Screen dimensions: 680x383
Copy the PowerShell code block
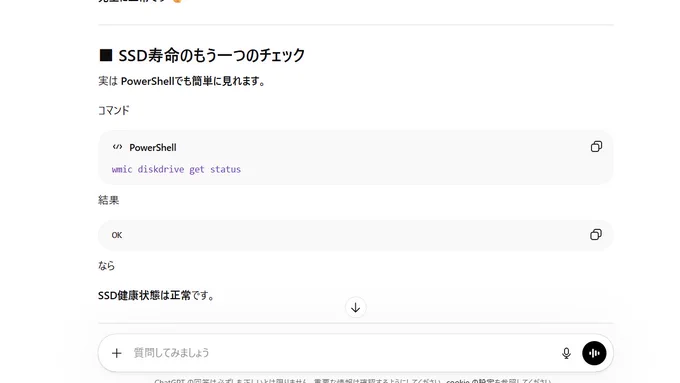pos(596,147)
